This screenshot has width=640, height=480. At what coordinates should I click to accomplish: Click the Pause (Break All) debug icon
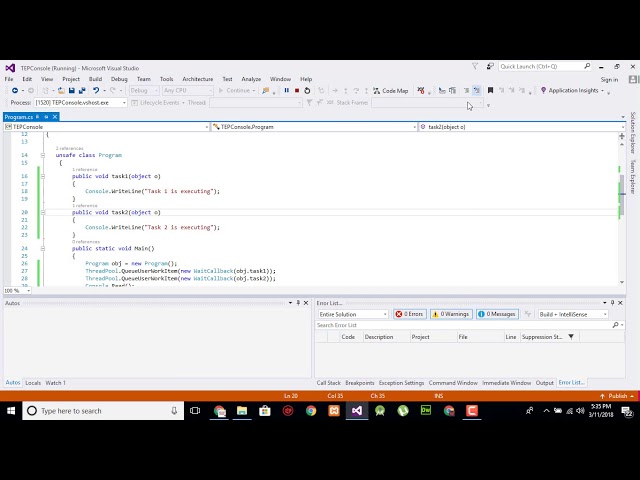[287, 91]
